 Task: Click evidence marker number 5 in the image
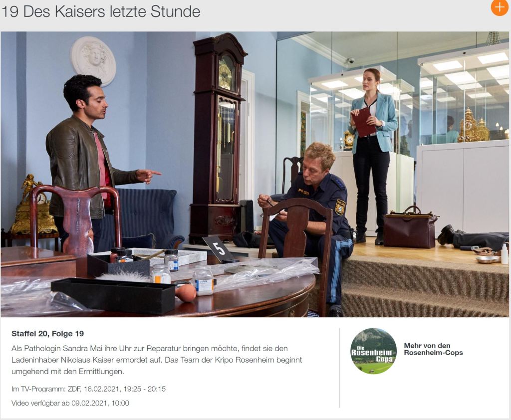point(218,249)
